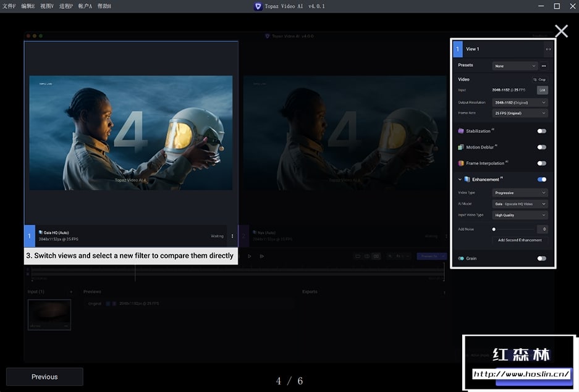Click the Stabilization filter icon
Viewport: 579px width, 392px height.
[x=461, y=131]
